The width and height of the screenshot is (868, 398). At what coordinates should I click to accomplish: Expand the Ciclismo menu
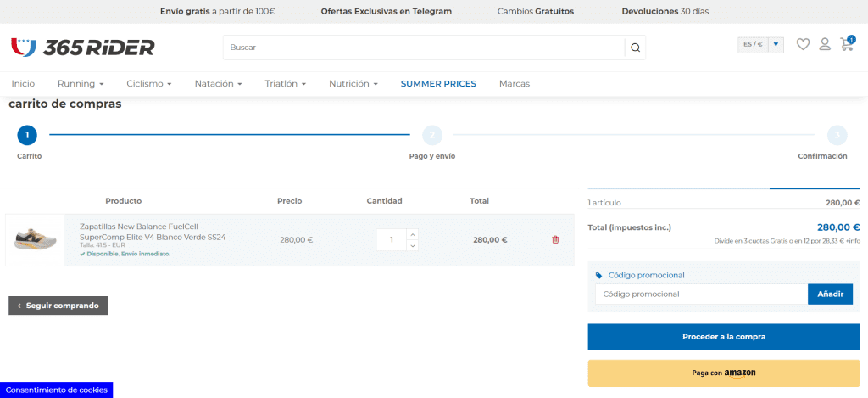click(x=149, y=84)
